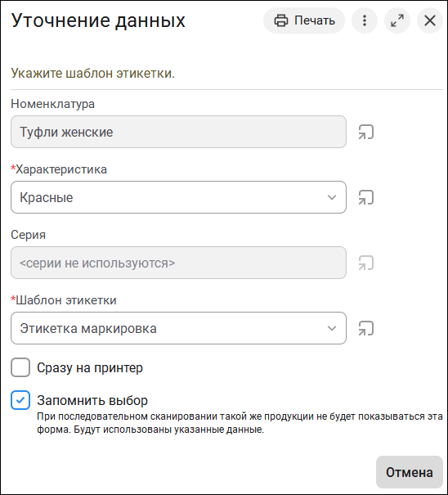The image size is (448, 495).
Task: Open the Красные combo box
Action: (x=178, y=197)
